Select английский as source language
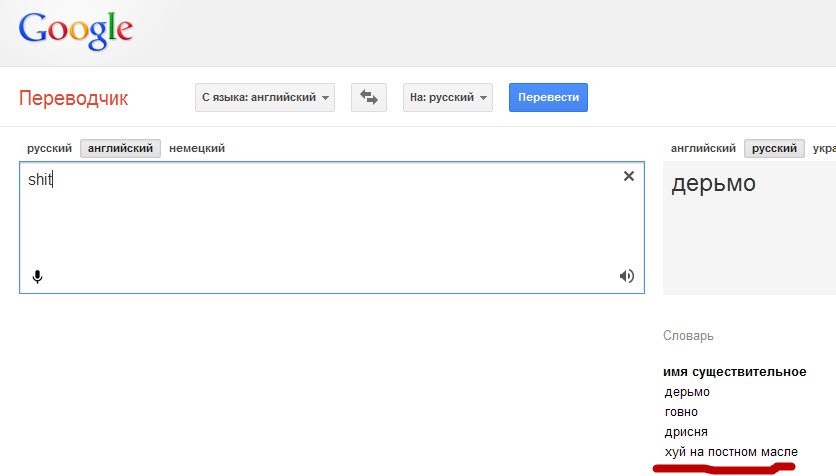 pyautogui.click(x=120, y=148)
